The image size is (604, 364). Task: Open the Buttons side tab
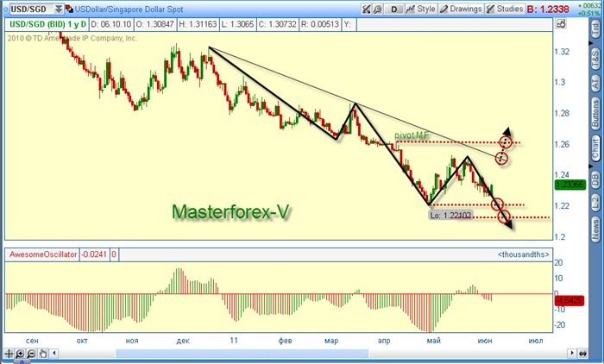595,113
